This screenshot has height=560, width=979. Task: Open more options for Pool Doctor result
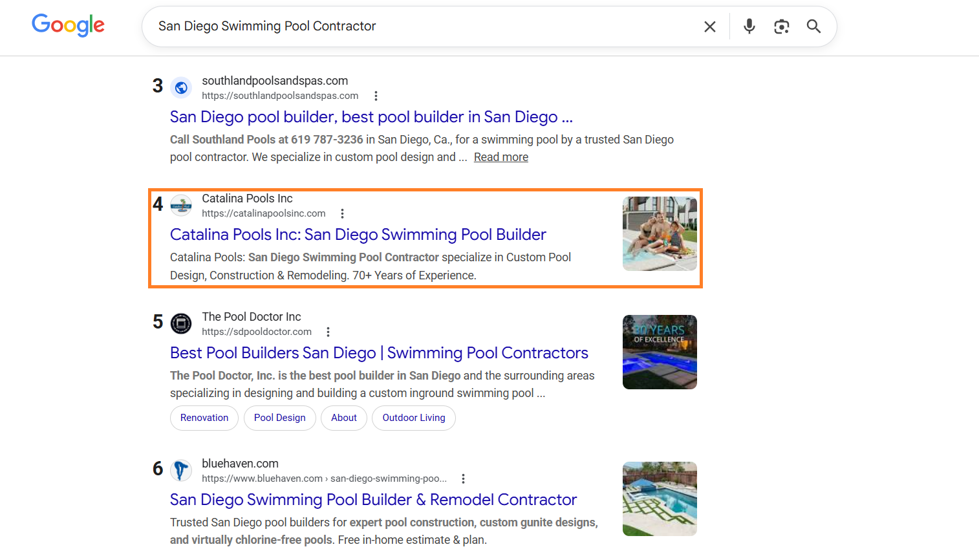pyautogui.click(x=328, y=332)
